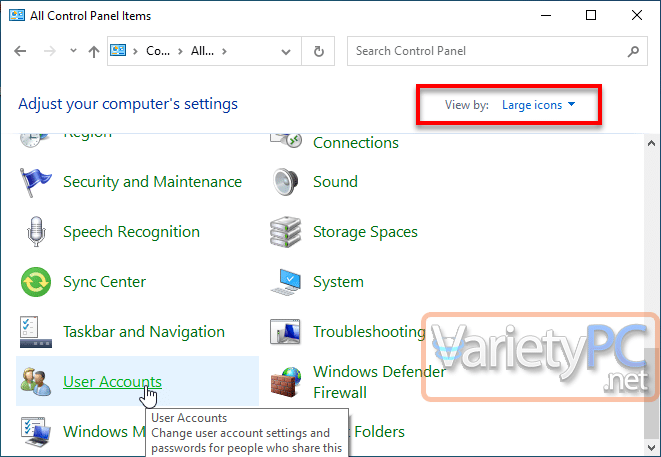
Task: Close the All Control Panel Items window
Action: (637, 16)
